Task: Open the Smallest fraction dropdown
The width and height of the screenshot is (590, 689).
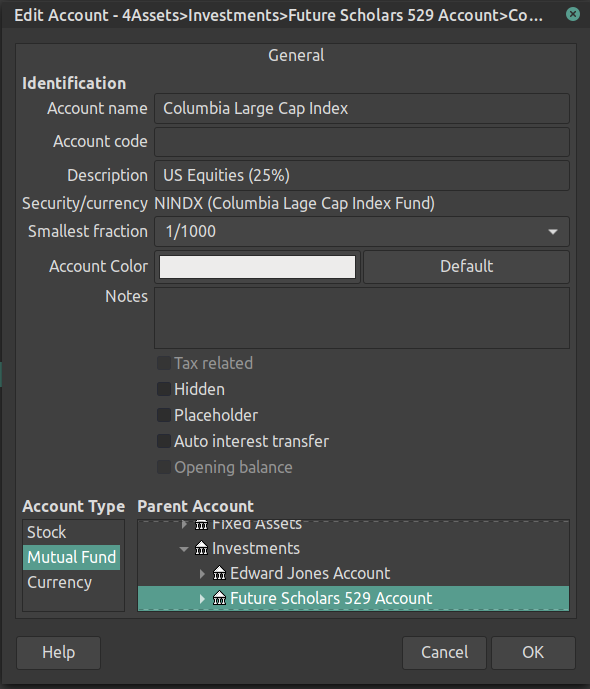Action: pyautogui.click(x=362, y=232)
